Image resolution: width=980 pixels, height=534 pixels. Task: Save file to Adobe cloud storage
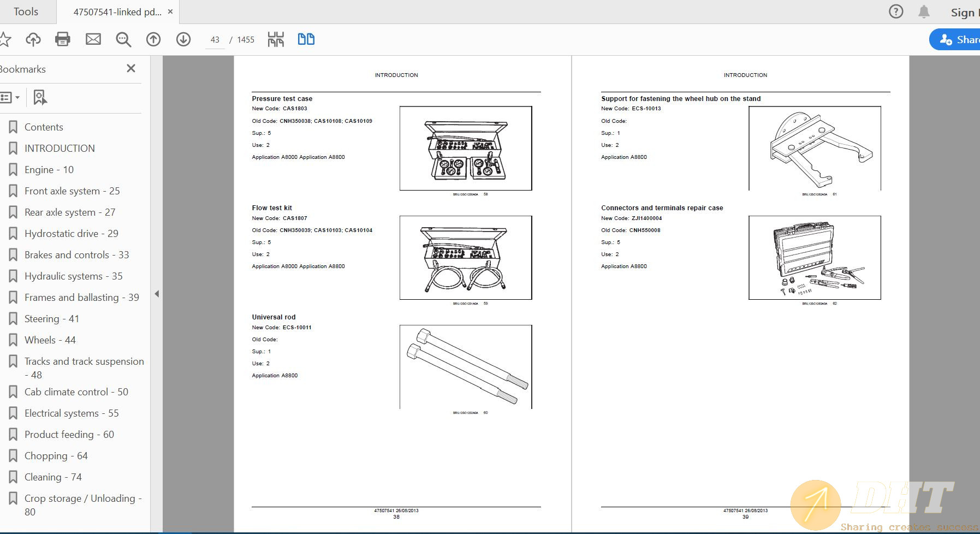tap(33, 39)
